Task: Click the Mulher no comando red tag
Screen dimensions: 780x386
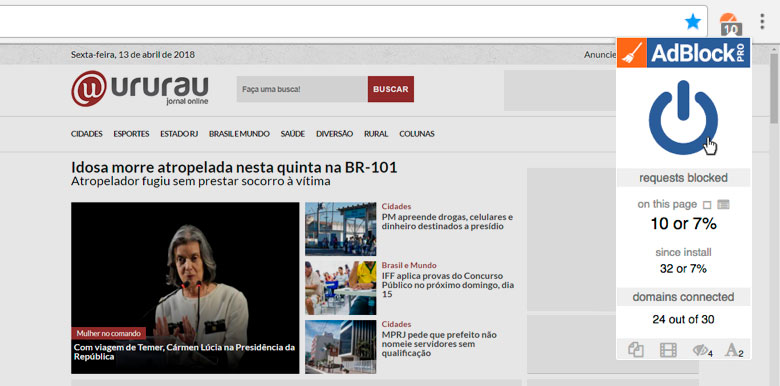Action: [108, 333]
